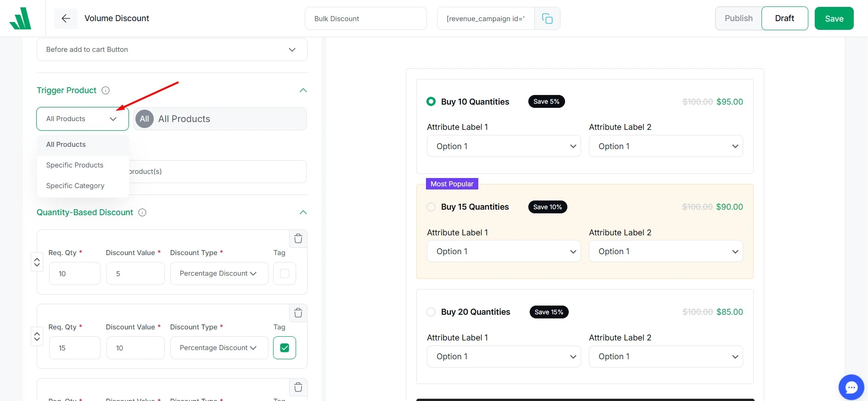Uncheck the Tag checkbox for Qty 15 tier

point(285,348)
